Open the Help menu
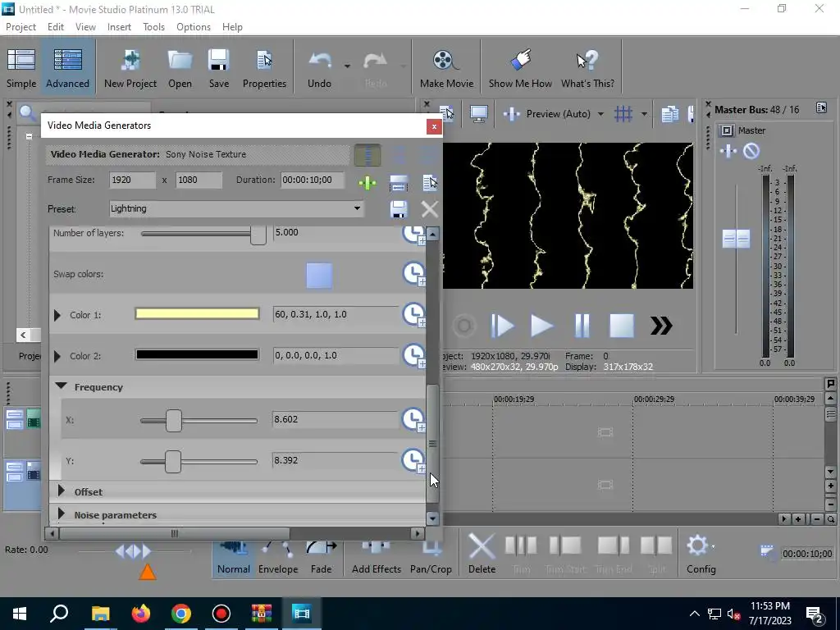840x630 pixels. click(x=232, y=27)
